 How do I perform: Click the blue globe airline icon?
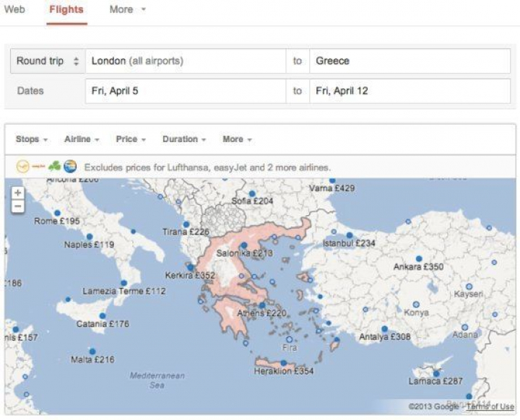click(x=70, y=167)
